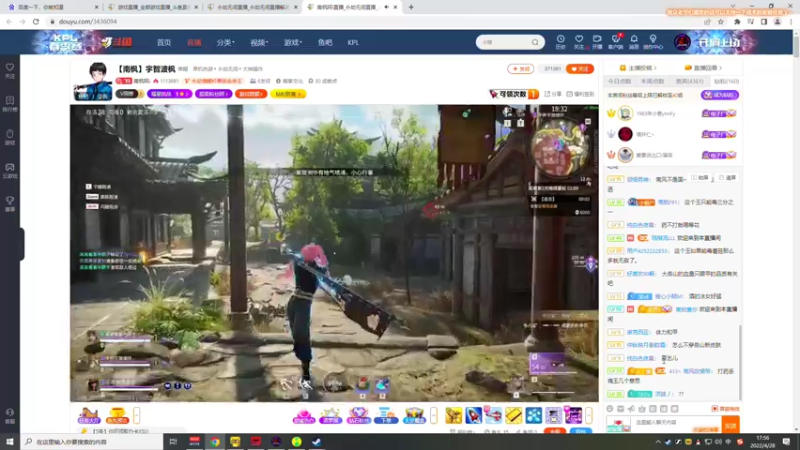This screenshot has height=450, width=800.
Task: Click the go-live camera icon in header
Action: (x=597, y=41)
